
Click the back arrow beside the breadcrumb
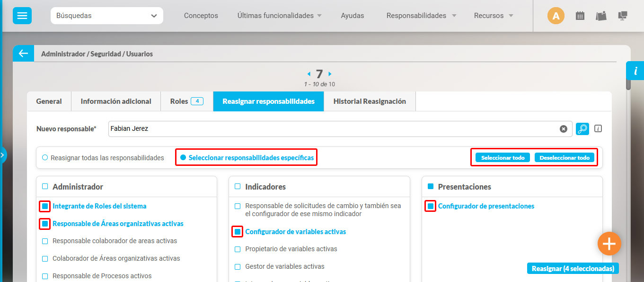click(x=23, y=53)
